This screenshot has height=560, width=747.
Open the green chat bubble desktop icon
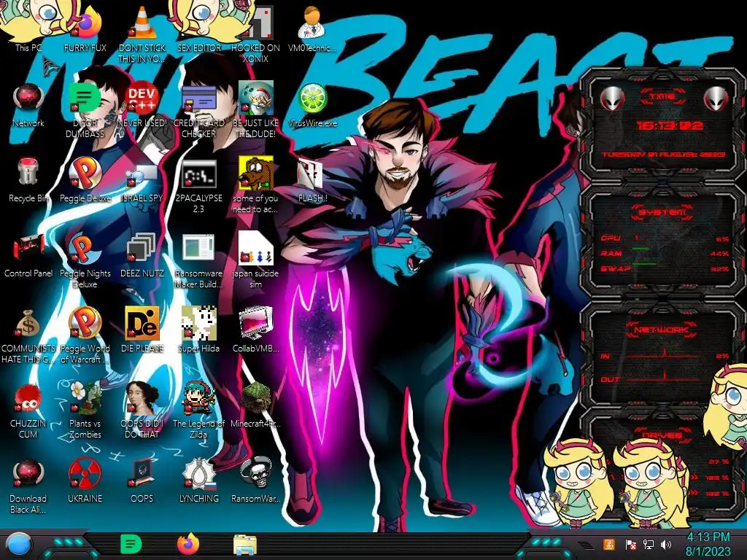click(85, 109)
